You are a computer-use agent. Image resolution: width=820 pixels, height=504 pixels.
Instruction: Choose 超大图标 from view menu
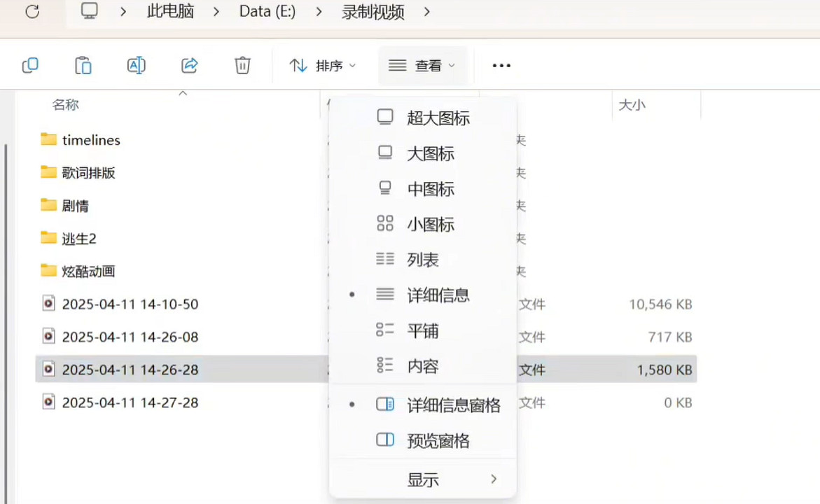click(438, 118)
